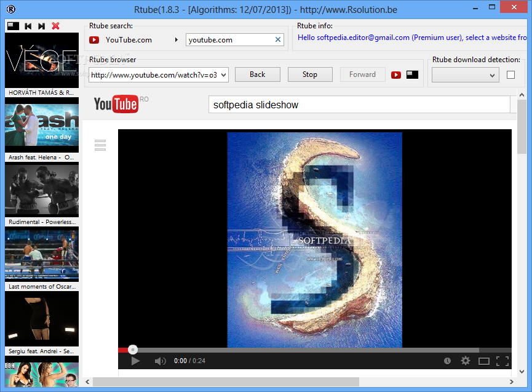Image resolution: width=532 pixels, height=392 pixels.
Task: Enter fullscreen video mode
Action: (x=502, y=361)
